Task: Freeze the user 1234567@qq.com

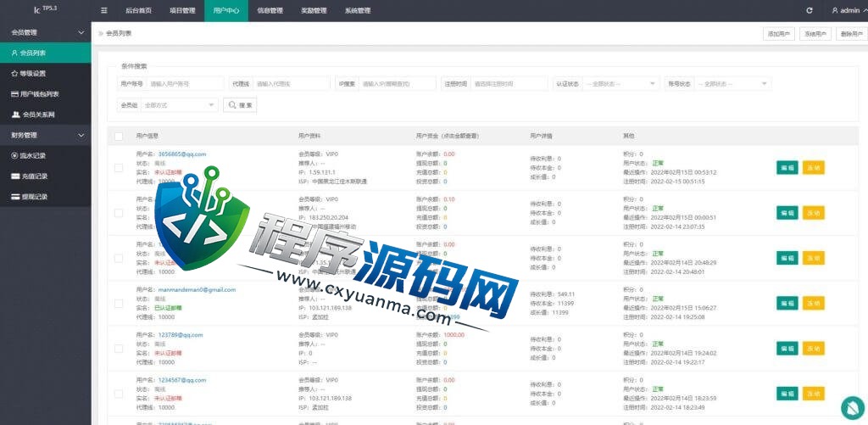Action: (813, 394)
